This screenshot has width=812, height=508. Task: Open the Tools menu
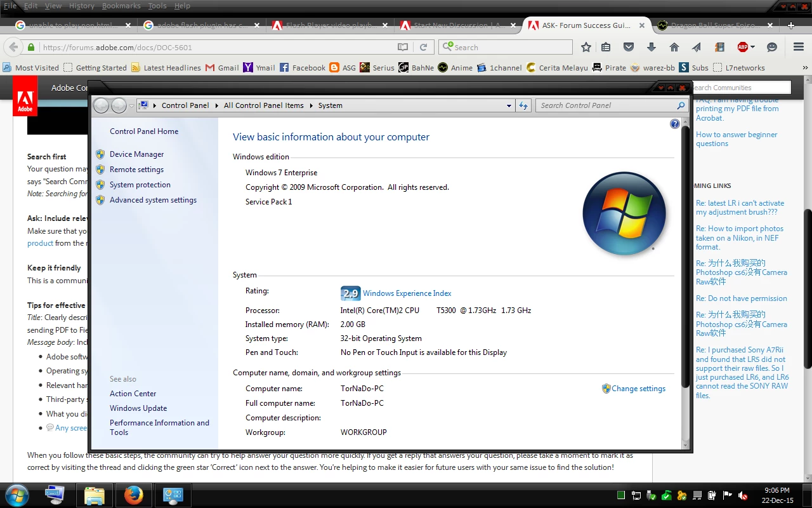click(157, 6)
